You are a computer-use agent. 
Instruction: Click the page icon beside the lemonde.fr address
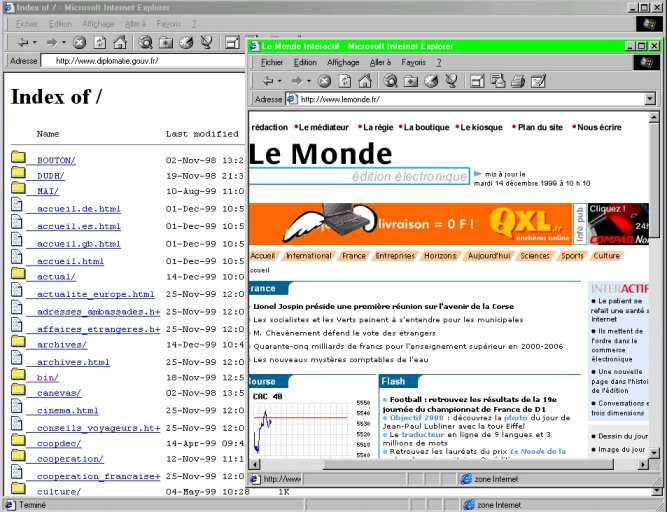(x=291, y=99)
